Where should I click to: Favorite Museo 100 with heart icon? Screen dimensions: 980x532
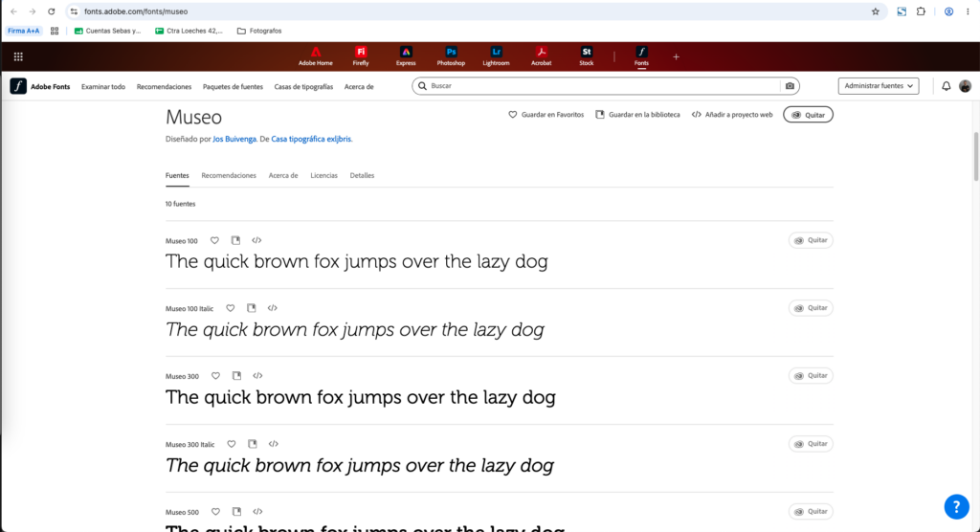(214, 240)
